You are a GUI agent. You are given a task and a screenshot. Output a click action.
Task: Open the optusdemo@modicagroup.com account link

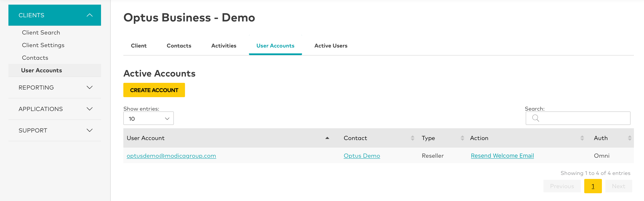(171, 156)
